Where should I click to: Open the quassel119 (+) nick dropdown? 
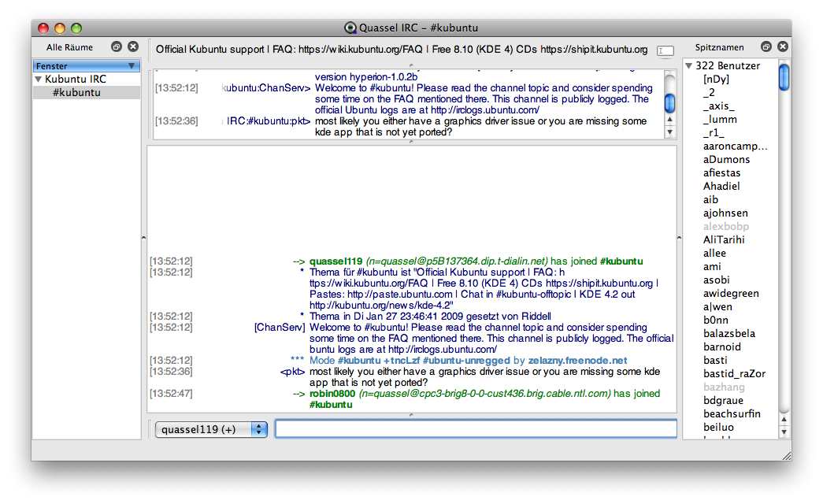click(x=211, y=429)
